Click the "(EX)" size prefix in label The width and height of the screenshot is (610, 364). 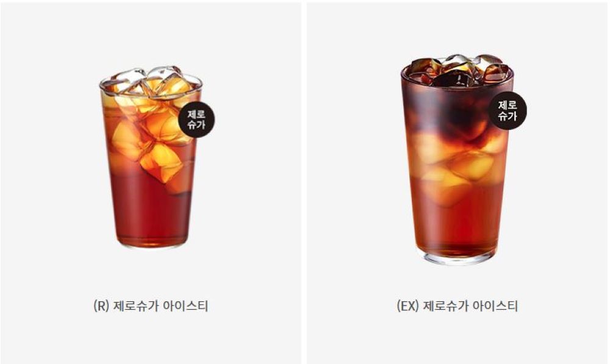click(407, 305)
